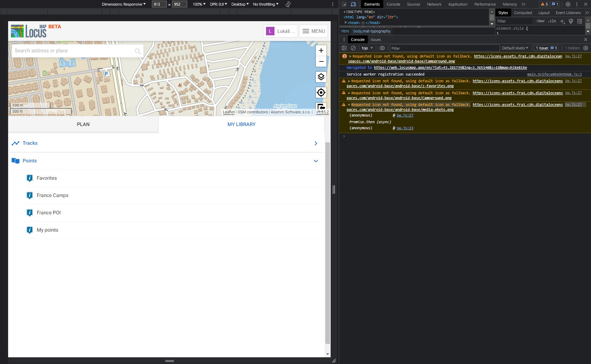Open the Default levels dropdown
591x364 pixels.
tap(515, 48)
